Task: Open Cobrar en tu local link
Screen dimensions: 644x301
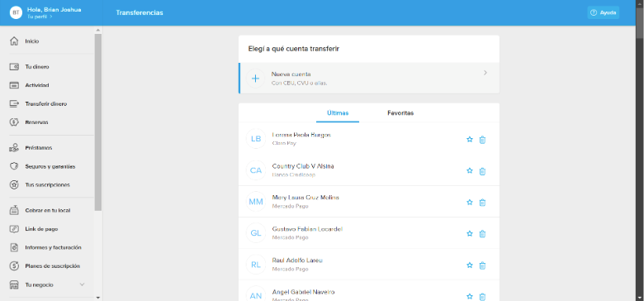Action: 48,210
